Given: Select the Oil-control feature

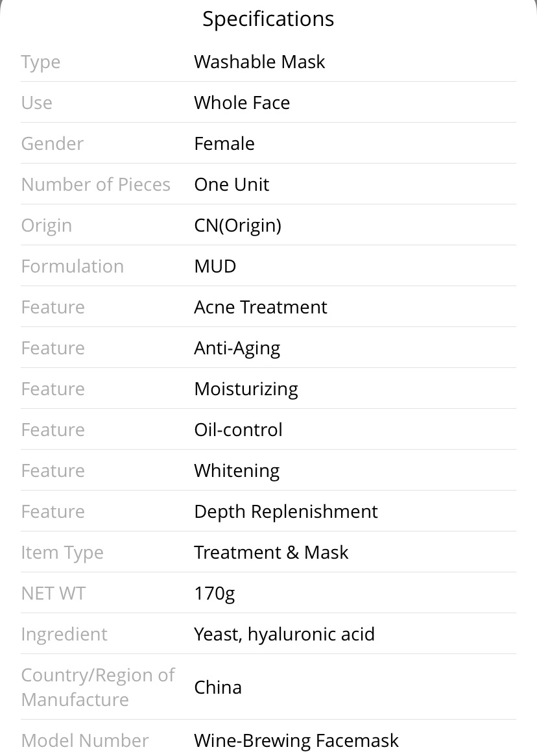Looking at the screenshot, I should [238, 430].
